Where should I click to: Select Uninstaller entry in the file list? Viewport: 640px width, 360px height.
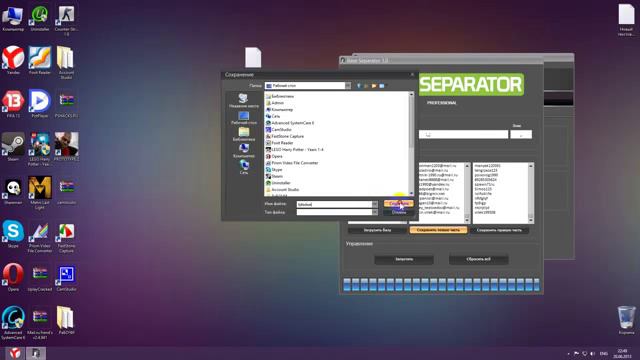278,183
